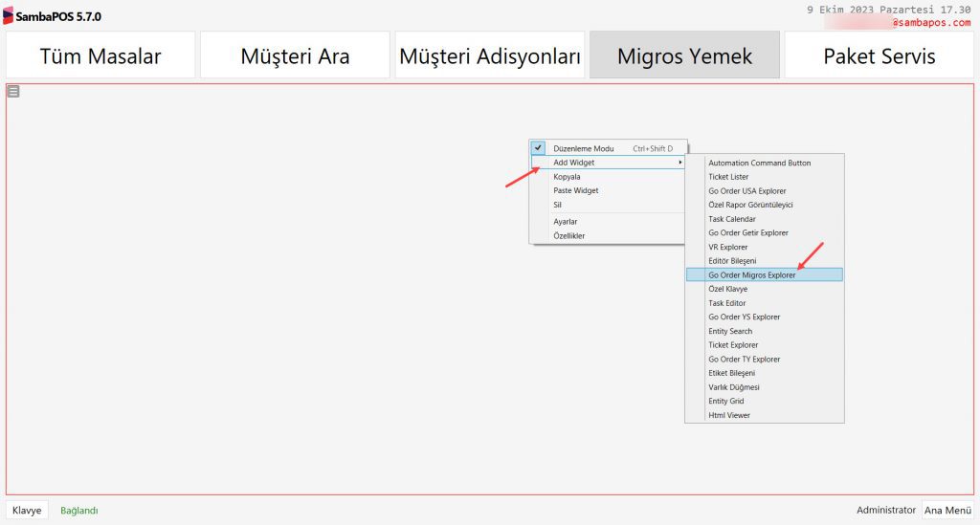Image resolution: width=980 pixels, height=525 pixels.
Task: Choose Automation Command Button widget
Action: 759,163
